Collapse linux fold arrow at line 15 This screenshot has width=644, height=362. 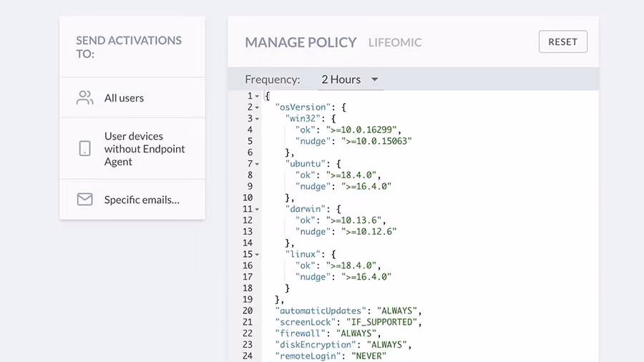pyautogui.click(x=257, y=255)
